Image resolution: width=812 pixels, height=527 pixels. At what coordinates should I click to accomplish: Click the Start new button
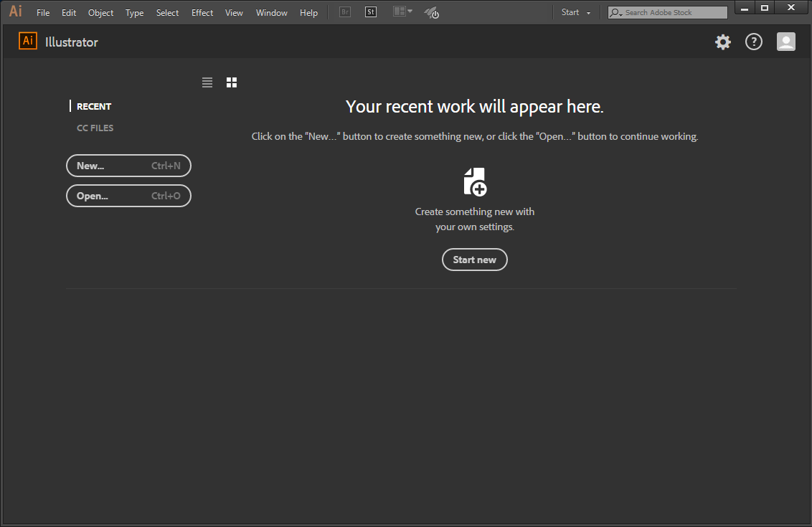(x=474, y=260)
